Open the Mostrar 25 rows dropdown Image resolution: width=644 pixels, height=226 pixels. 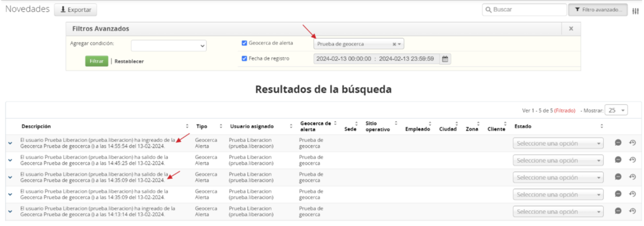coord(616,110)
